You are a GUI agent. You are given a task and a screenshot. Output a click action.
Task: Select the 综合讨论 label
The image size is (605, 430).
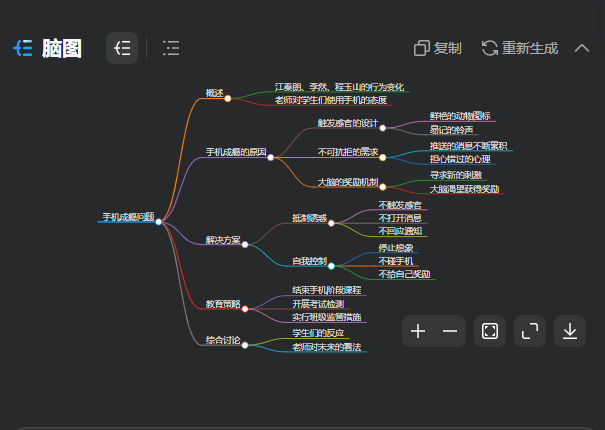tap(223, 340)
